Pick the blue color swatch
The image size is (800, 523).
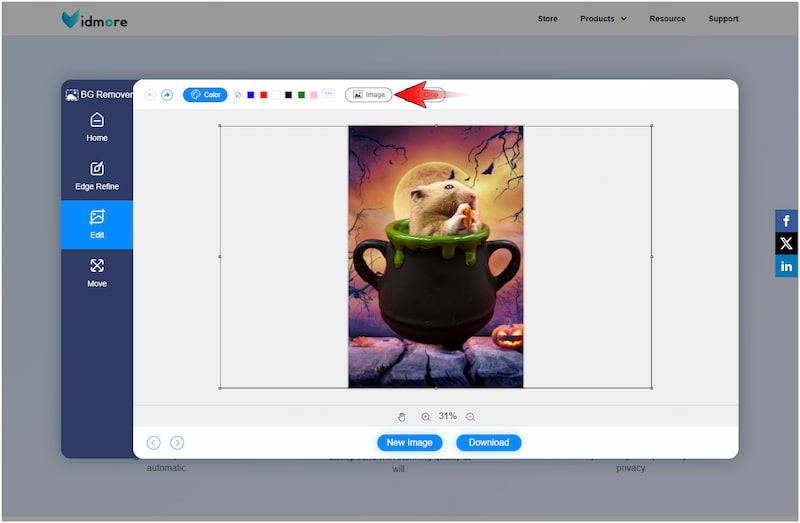point(251,95)
